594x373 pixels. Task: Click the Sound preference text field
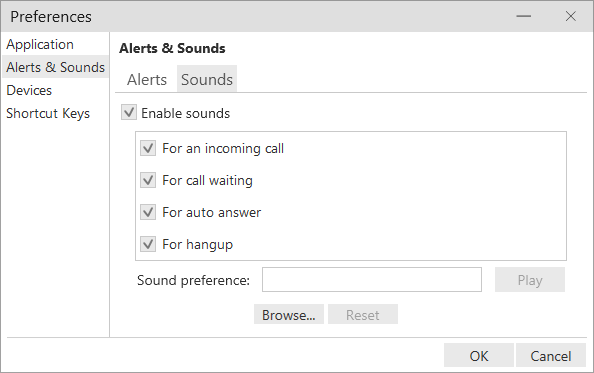[372, 279]
